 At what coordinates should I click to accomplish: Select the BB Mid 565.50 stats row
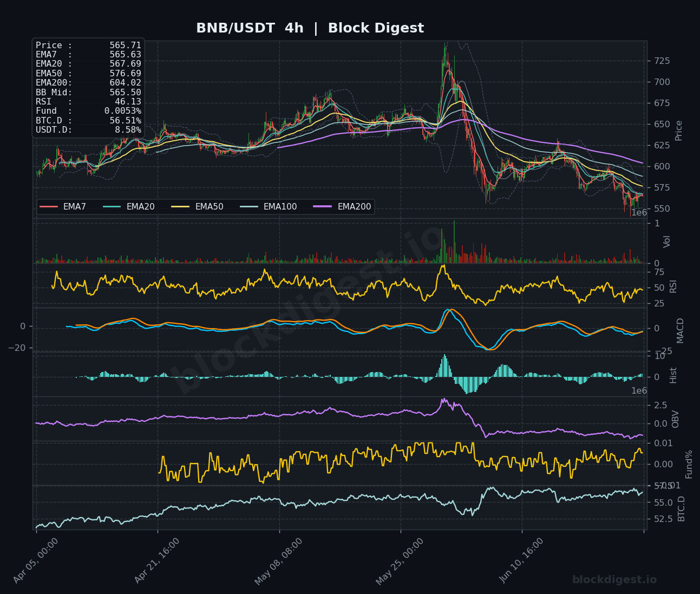point(88,93)
